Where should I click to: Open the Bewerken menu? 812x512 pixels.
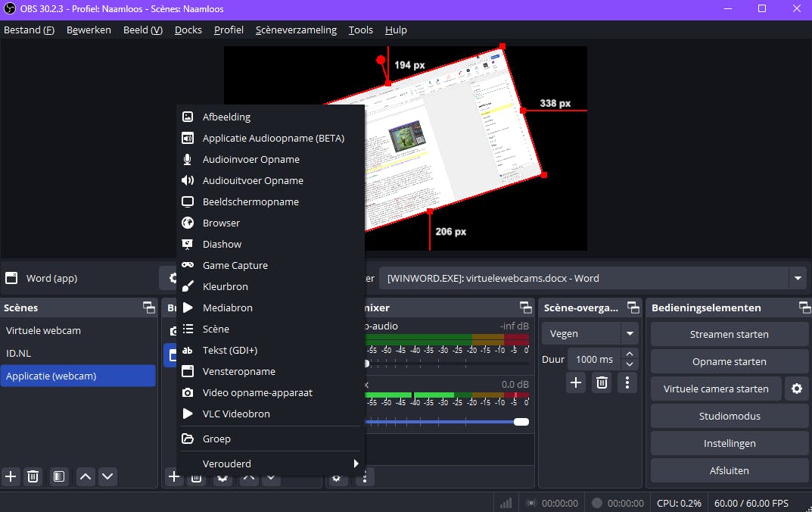click(x=89, y=30)
